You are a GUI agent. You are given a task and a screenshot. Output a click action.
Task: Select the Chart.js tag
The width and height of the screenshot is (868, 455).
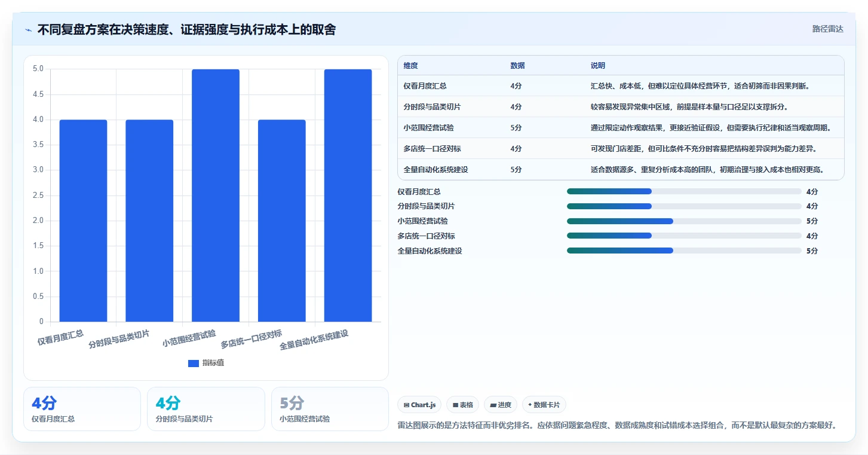click(420, 405)
